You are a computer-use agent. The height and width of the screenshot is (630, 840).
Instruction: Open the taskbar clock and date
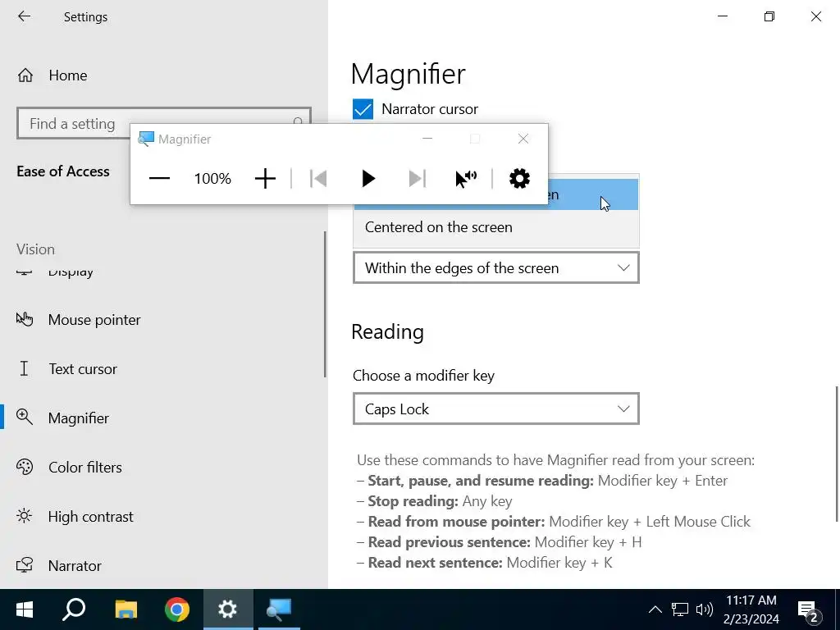(x=751, y=609)
